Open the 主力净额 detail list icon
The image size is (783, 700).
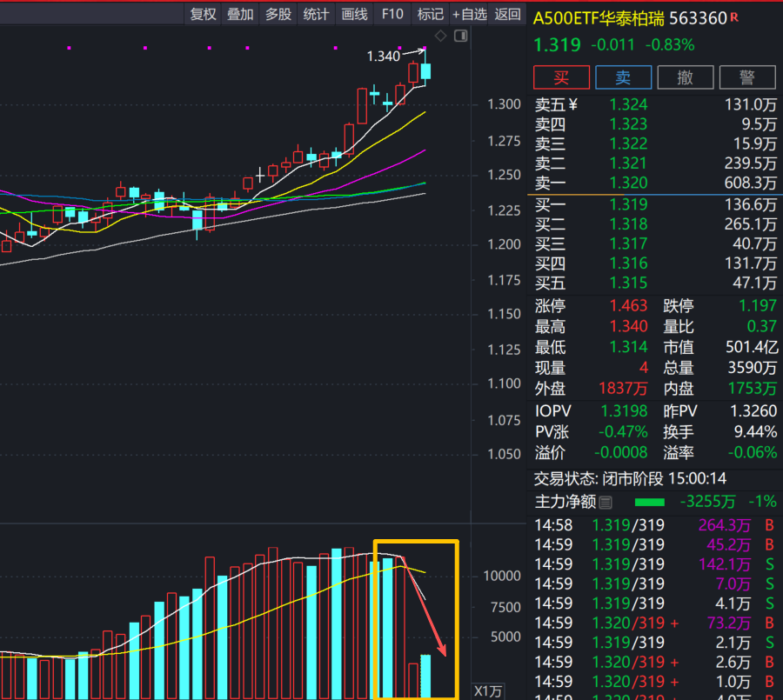pyautogui.click(x=606, y=502)
